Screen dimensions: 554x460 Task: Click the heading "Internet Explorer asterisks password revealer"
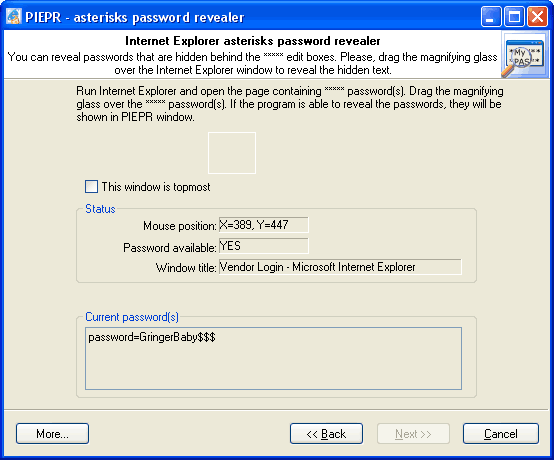pyautogui.click(x=253, y=41)
